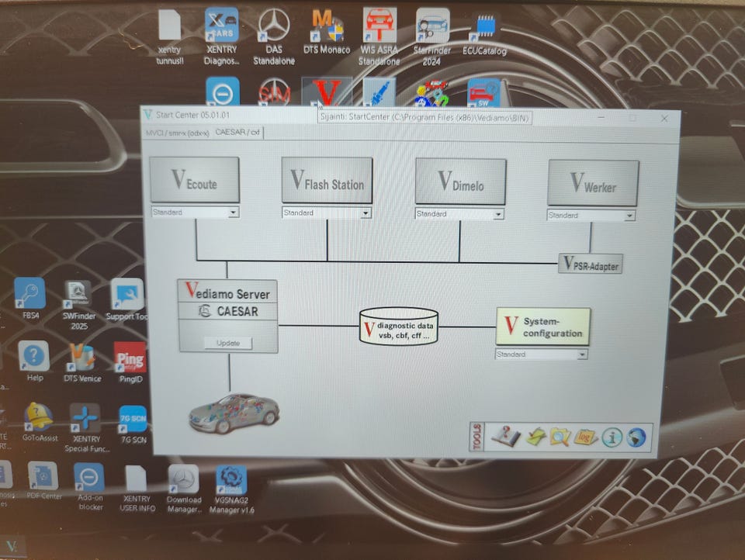745x560 pixels.
Task: Click the transparent car image
Action: [x=234, y=413]
